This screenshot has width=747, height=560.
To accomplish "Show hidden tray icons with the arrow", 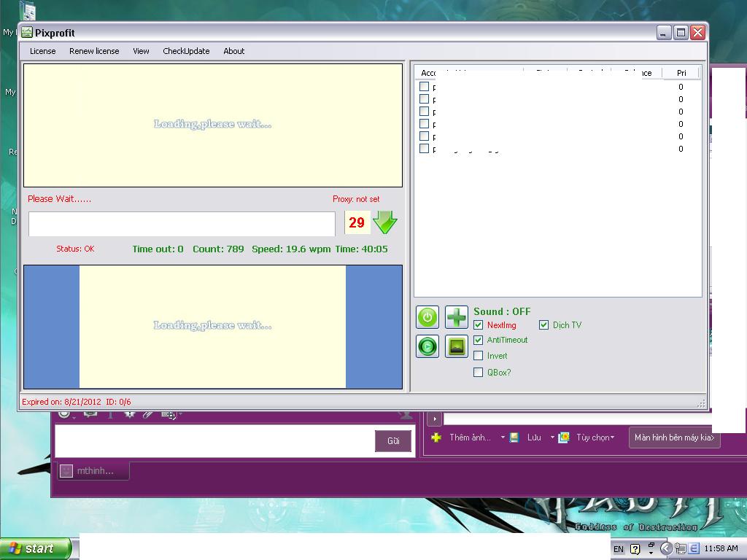I will [x=667, y=548].
